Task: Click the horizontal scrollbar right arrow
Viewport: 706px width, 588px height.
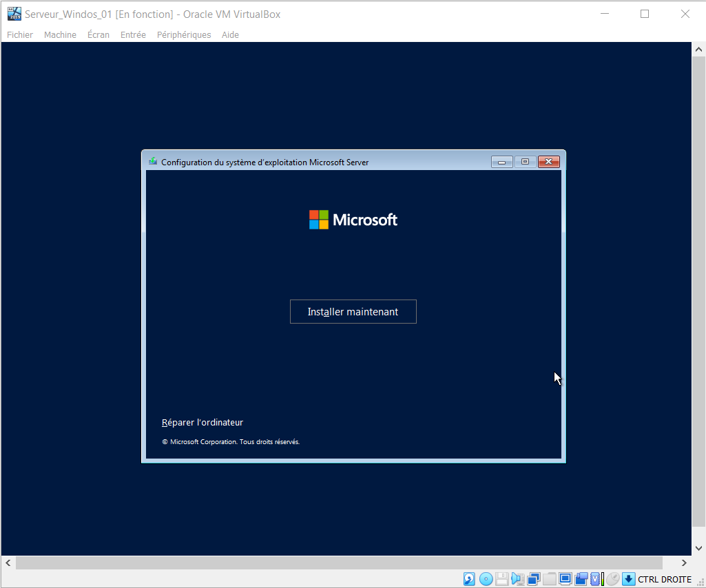Action: point(684,563)
